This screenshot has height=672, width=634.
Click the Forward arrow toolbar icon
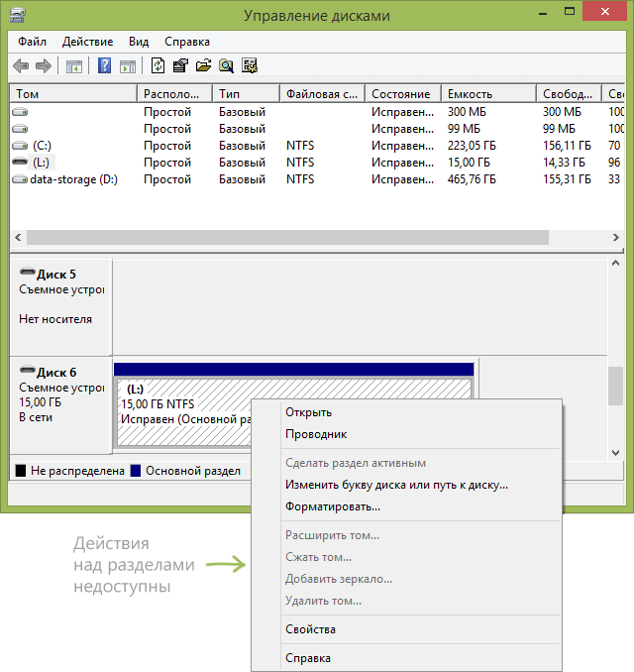[44, 66]
